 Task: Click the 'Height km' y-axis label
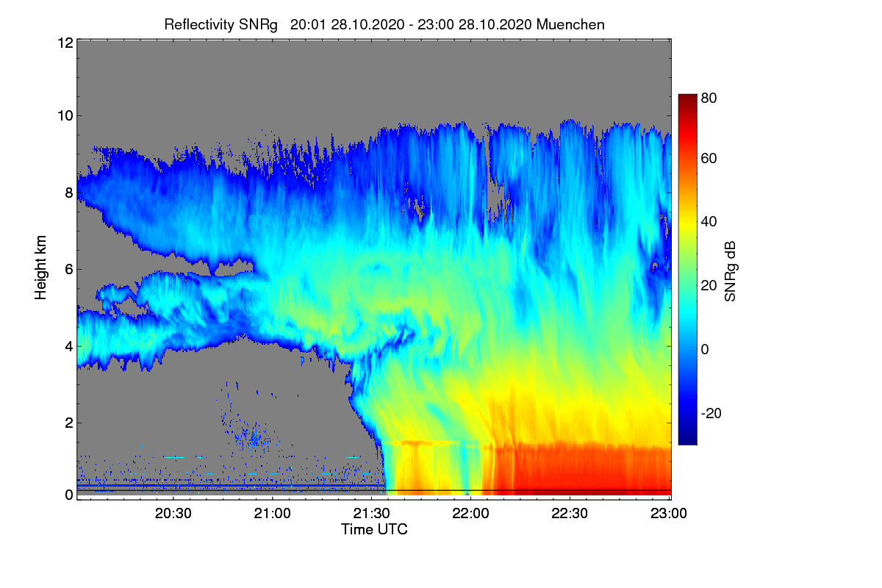click(41, 266)
